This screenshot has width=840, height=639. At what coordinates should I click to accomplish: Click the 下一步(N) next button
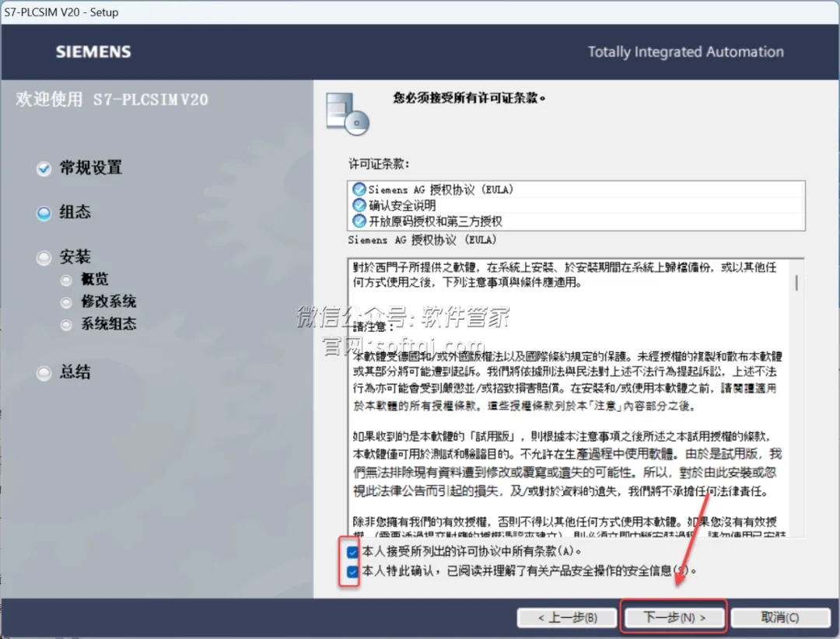674,617
